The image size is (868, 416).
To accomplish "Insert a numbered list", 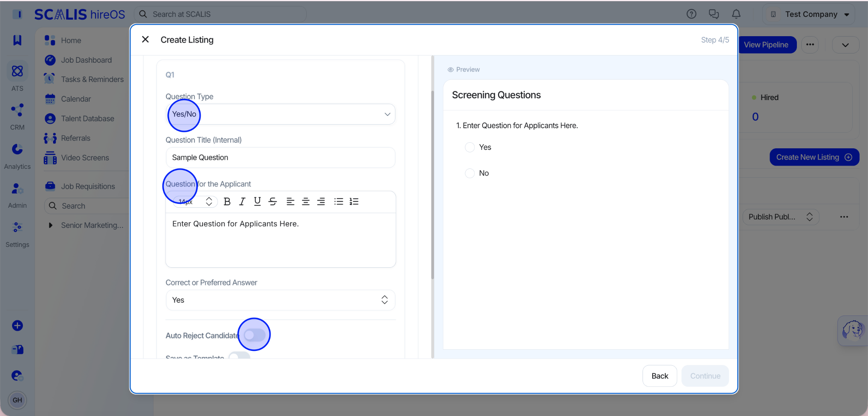I will pyautogui.click(x=354, y=202).
